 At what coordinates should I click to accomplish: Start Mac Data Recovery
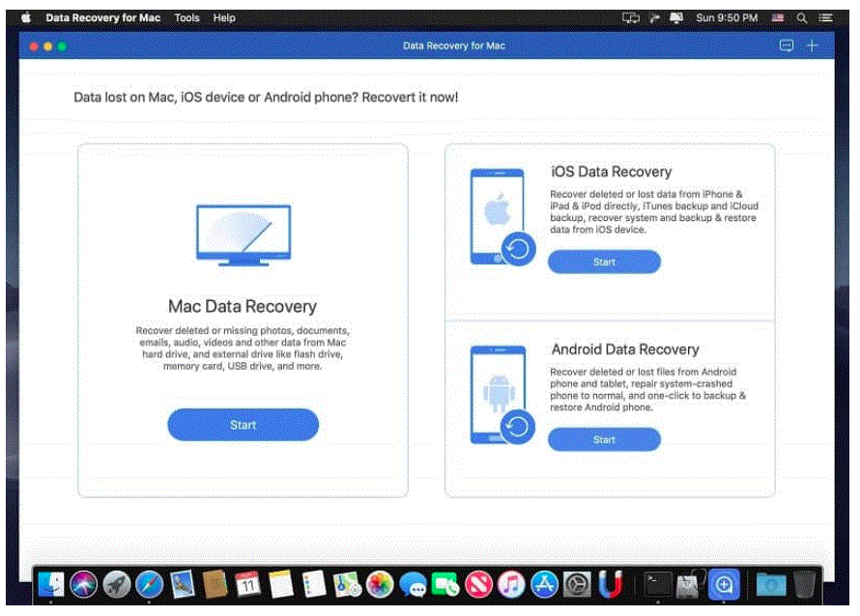[x=243, y=425]
